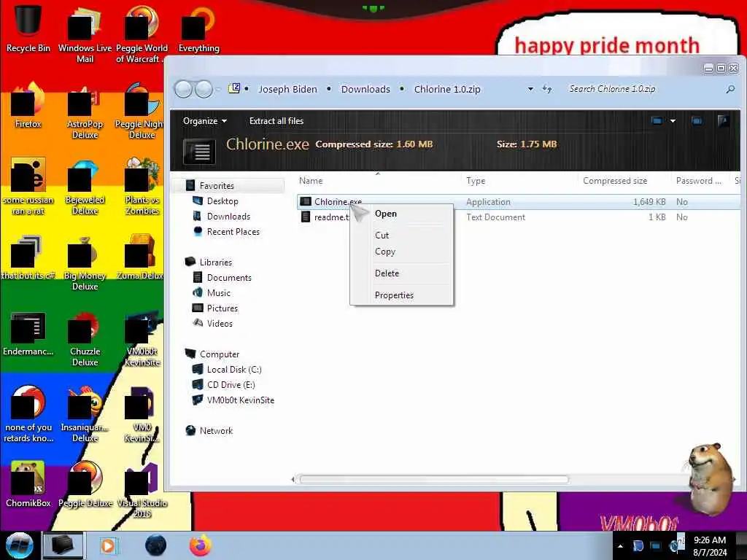Open the view options dropdown arrow

click(x=673, y=121)
